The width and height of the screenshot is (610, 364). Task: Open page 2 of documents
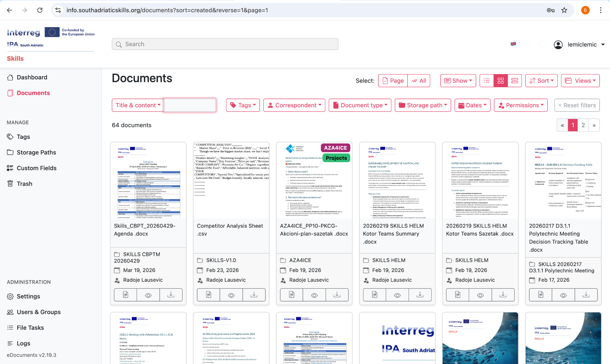click(583, 125)
